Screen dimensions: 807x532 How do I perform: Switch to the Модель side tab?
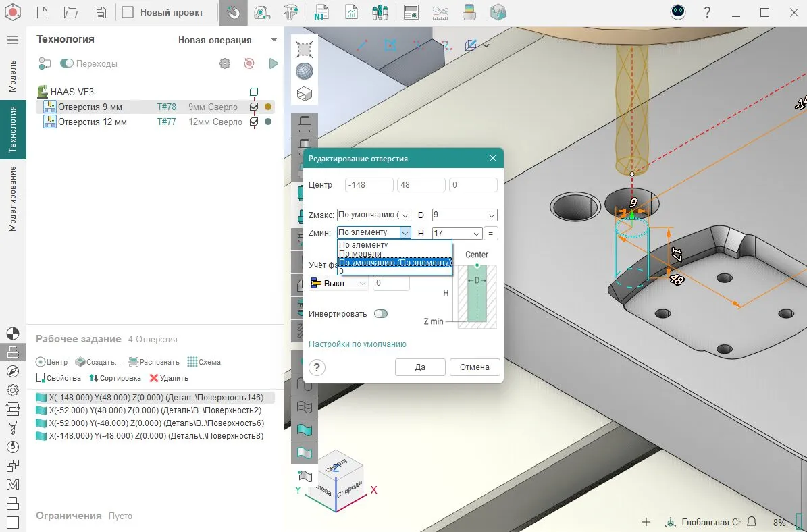(12, 76)
